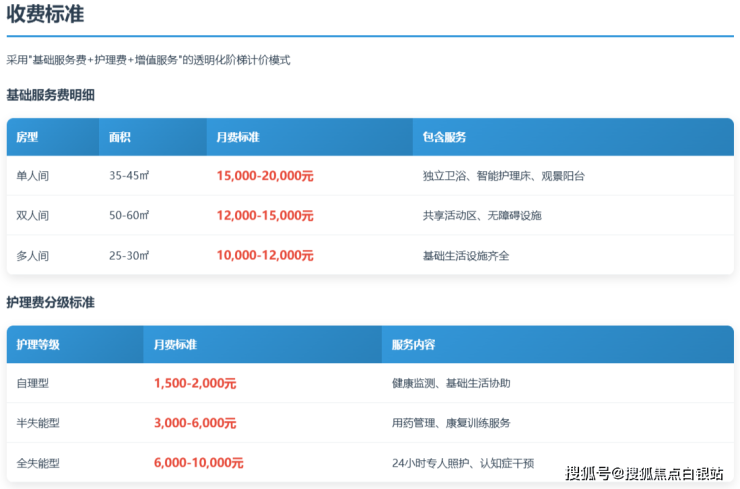Select the 护理等级 column header
Viewport: 740px width, 489px height.
pyautogui.click(x=38, y=345)
